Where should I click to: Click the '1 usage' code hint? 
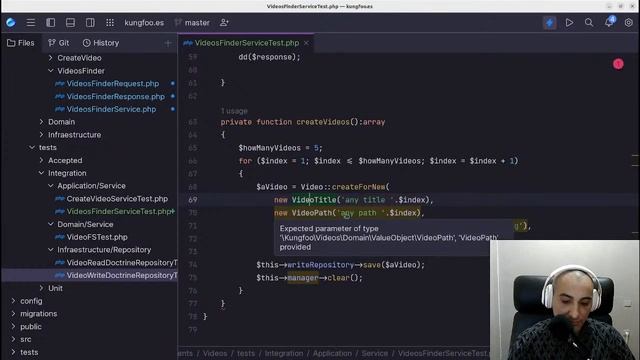pyautogui.click(x=234, y=111)
